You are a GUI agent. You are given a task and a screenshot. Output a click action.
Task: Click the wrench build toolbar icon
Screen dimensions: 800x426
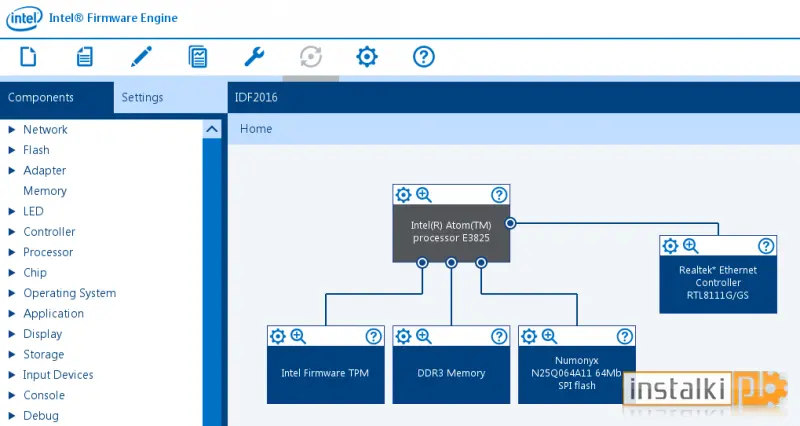tap(254, 57)
